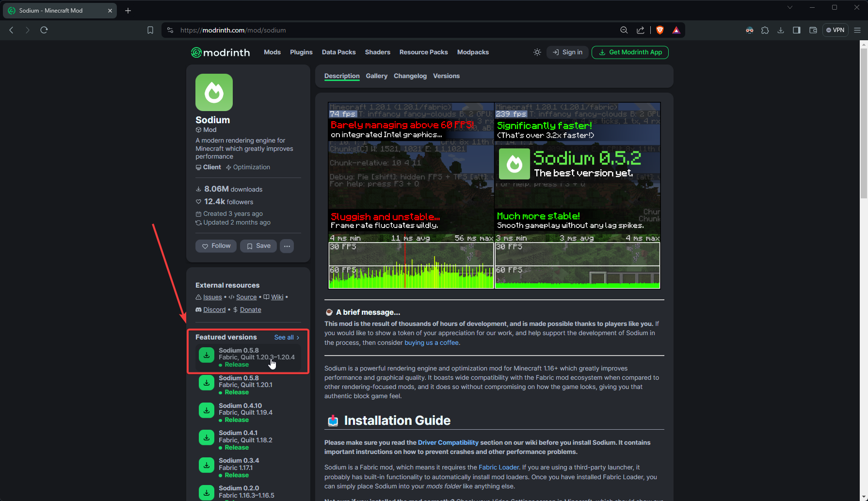This screenshot has height=501, width=868.
Task: Open the Wiki link
Action: click(277, 297)
